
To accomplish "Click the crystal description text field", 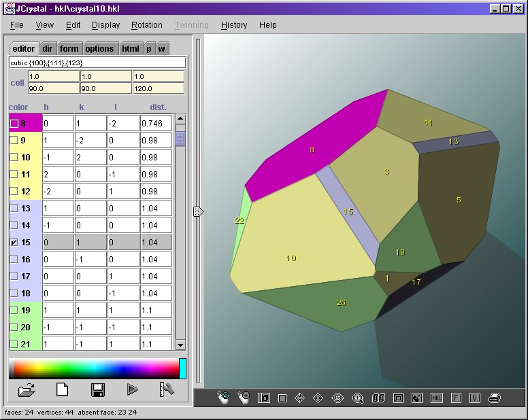I will point(97,63).
